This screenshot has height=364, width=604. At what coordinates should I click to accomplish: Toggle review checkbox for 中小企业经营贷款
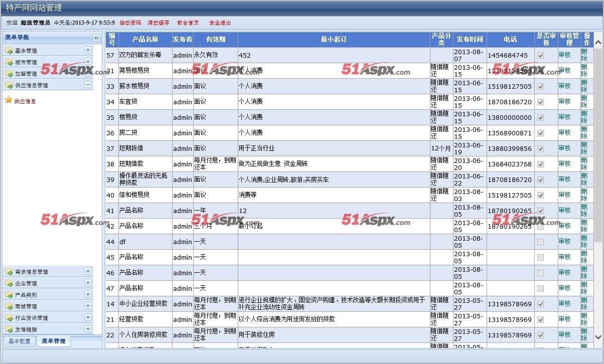click(540, 304)
